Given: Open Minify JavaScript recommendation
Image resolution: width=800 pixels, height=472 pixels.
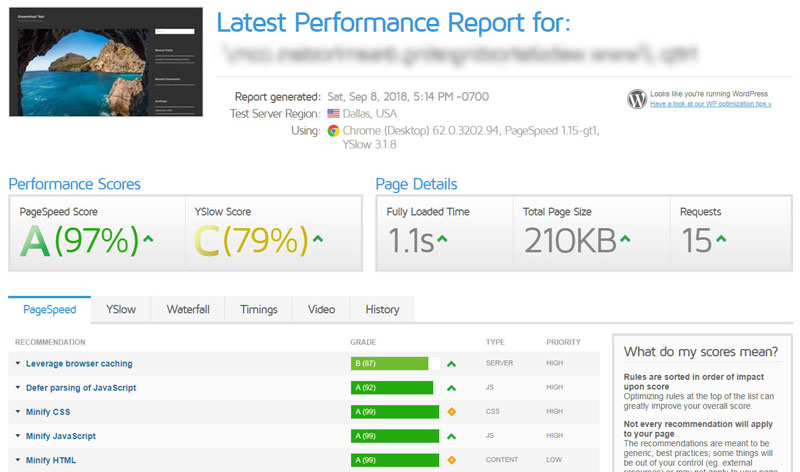Looking at the screenshot, I should [x=61, y=436].
